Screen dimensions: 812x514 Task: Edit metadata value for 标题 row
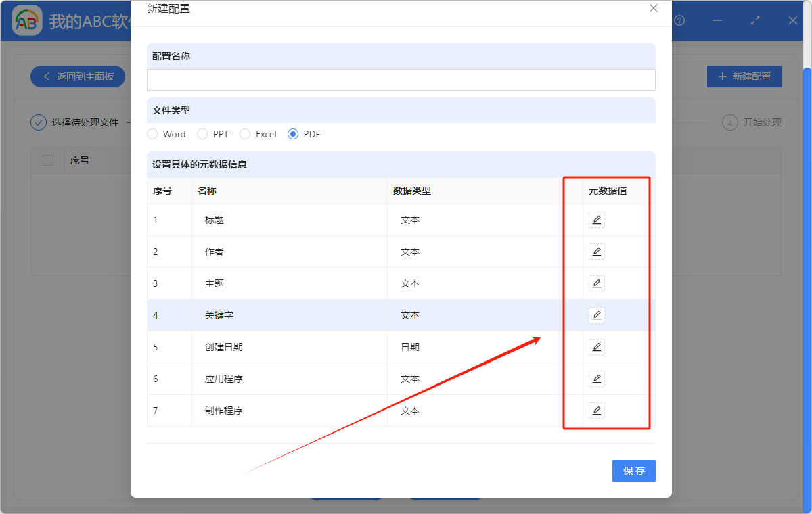(596, 220)
